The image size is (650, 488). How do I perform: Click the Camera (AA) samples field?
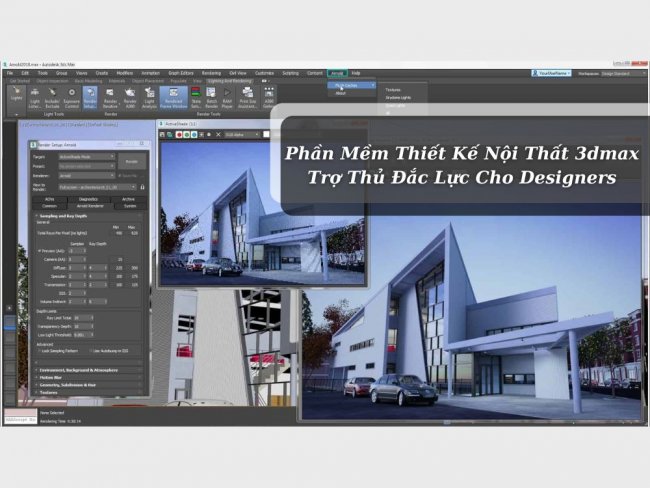(x=77, y=260)
